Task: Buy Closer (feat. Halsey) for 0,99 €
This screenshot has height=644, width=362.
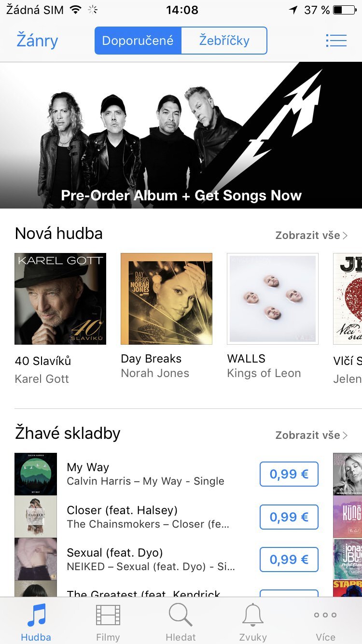Action: [x=289, y=517]
